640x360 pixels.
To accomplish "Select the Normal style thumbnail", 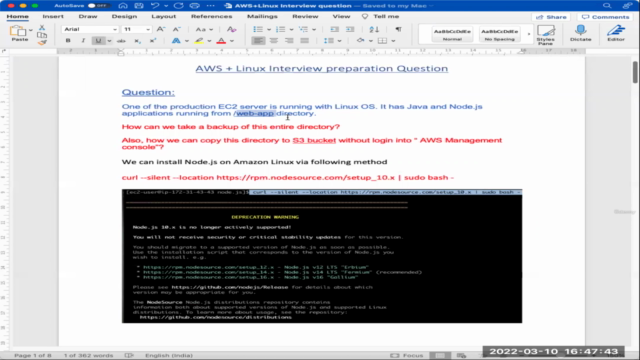I will point(452,34).
